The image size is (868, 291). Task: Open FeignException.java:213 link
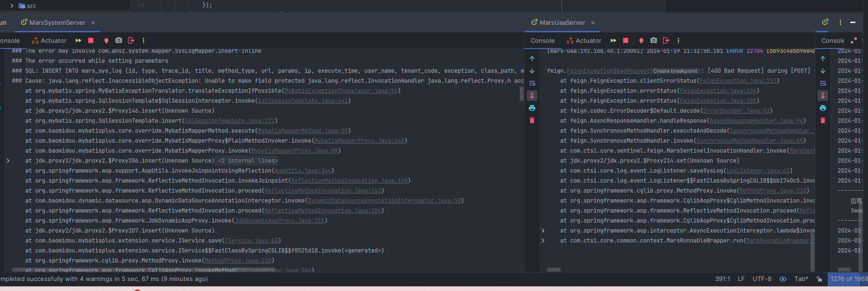click(x=738, y=81)
